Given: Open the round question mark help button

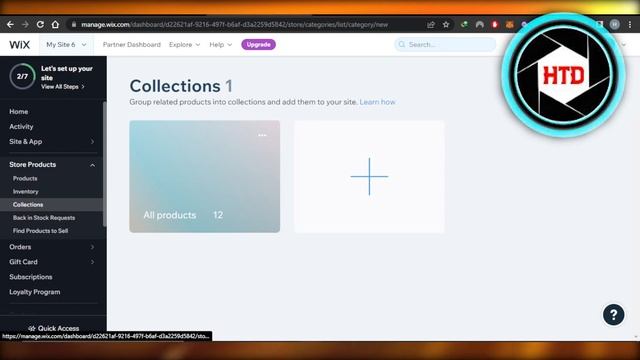Looking at the screenshot, I should (613, 314).
